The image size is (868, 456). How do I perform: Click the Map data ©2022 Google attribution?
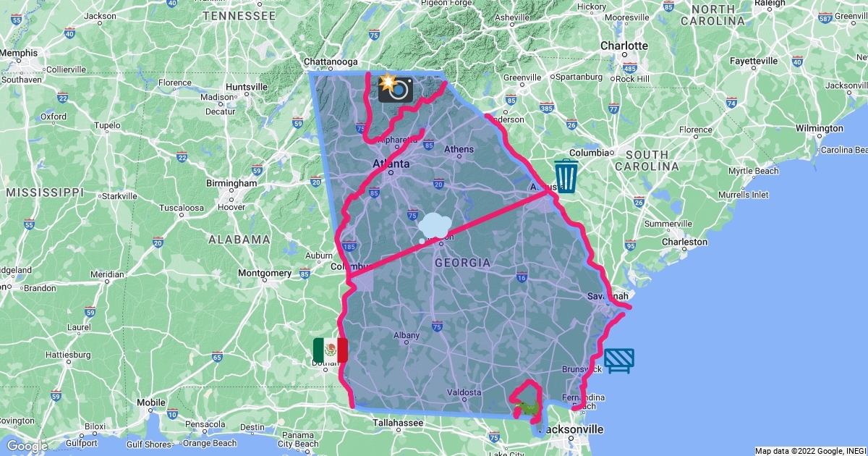pos(809,451)
